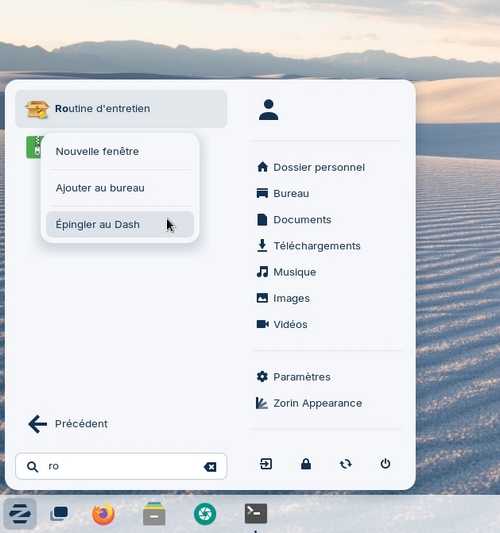This screenshot has height=533, width=500.
Task: Open the Téléchargements folder
Action: pos(309,246)
